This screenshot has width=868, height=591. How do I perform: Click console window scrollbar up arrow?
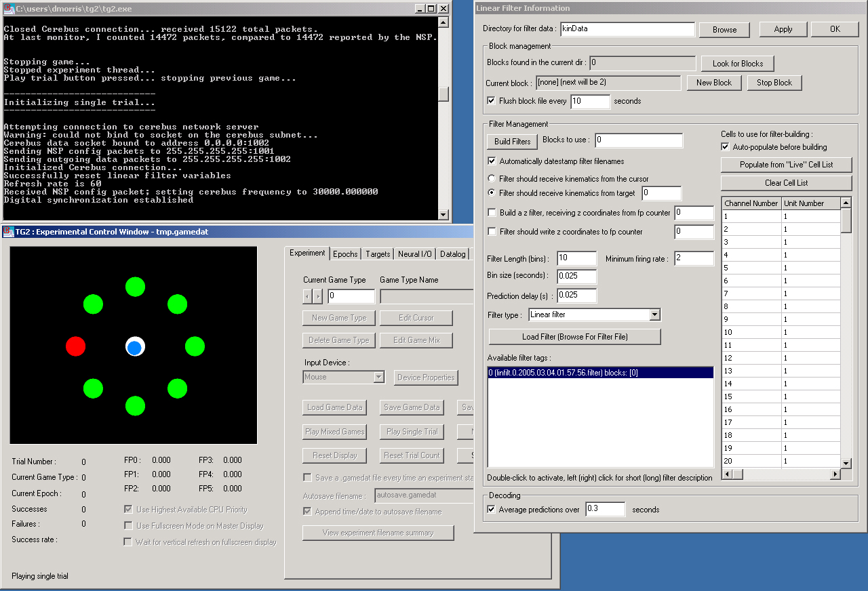(x=443, y=22)
